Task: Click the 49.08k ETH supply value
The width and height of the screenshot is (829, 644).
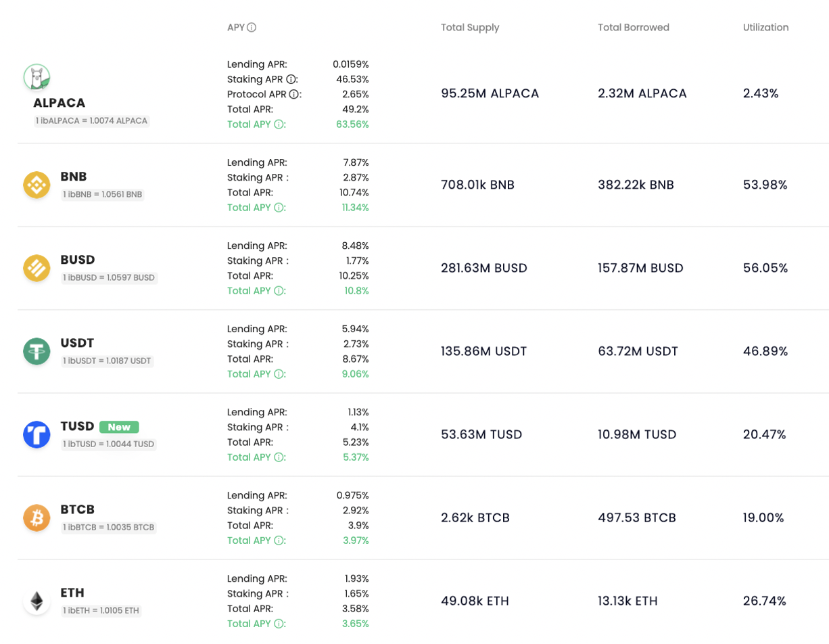Action: (475, 601)
